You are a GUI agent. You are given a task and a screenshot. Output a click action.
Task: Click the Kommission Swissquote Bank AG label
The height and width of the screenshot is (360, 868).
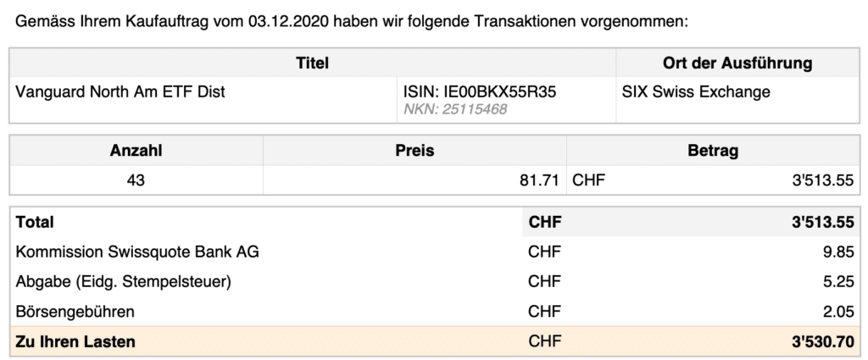(137, 252)
